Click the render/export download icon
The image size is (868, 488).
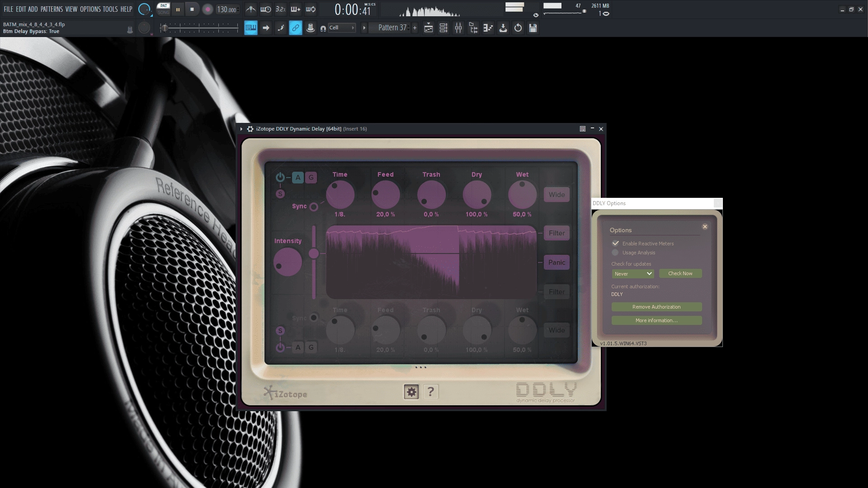503,28
